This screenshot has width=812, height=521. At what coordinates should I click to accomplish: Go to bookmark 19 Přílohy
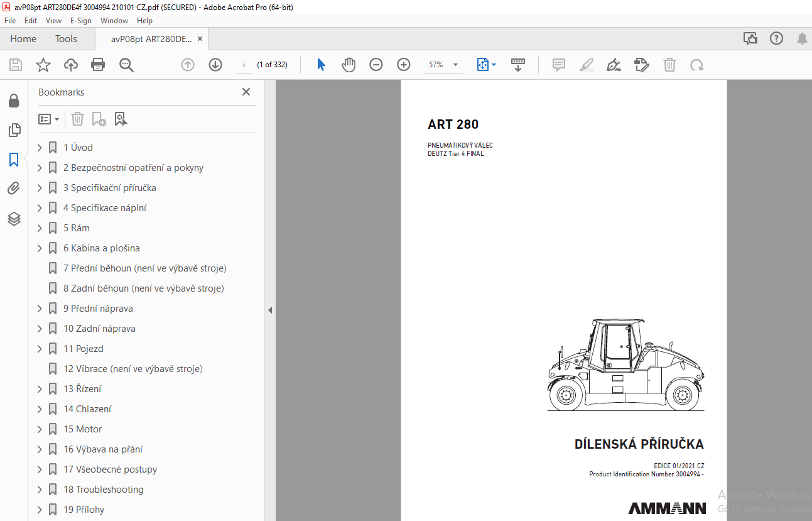point(84,510)
